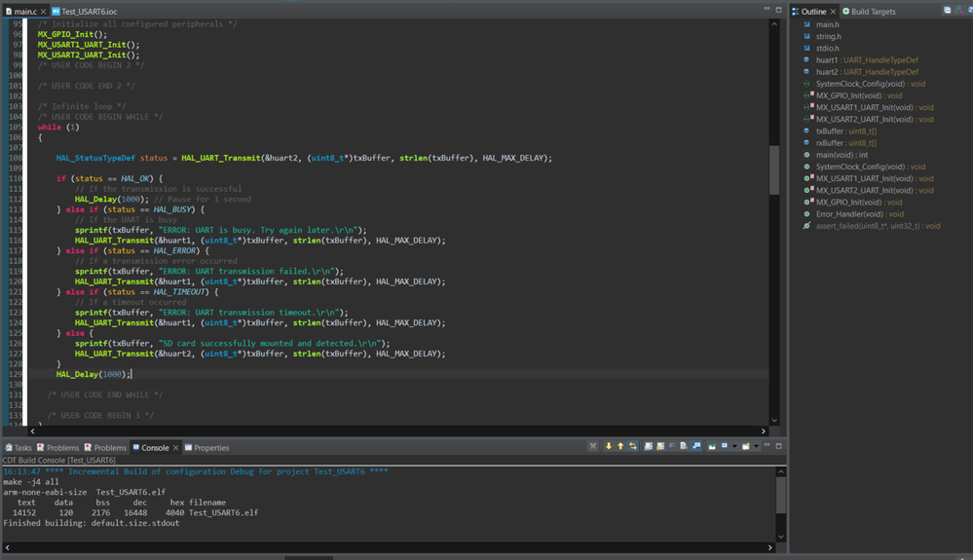973x560 pixels.
Task: Switch to Build Targets tab
Action: (x=869, y=11)
